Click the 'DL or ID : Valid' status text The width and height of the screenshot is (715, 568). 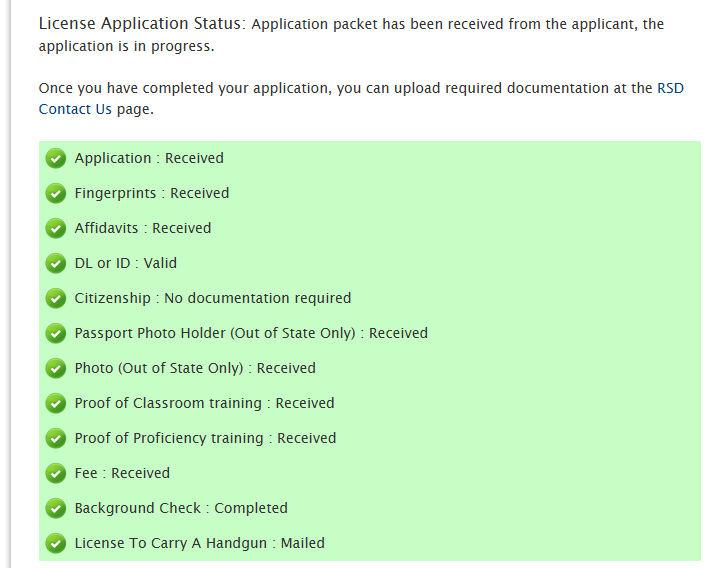point(125,263)
